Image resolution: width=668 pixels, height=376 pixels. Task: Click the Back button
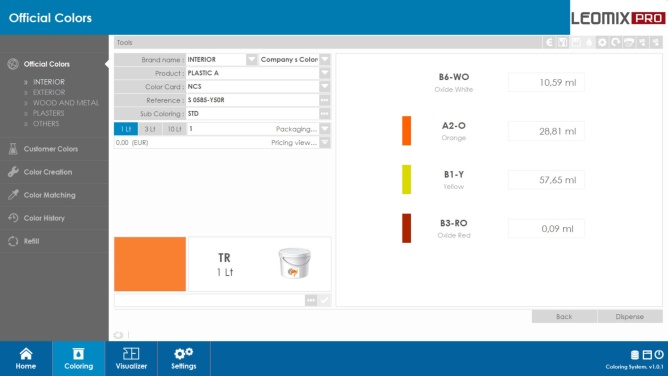564,316
